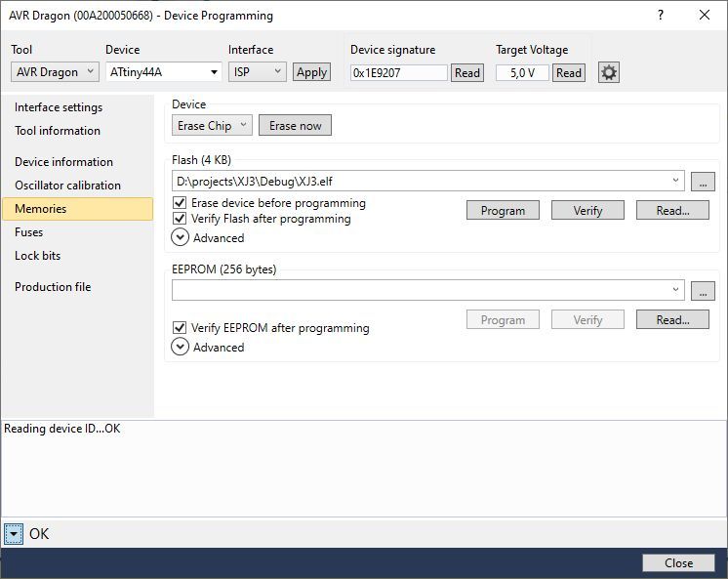Read the target voltage
Image resolution: width=728 pixels, height=579 pixels.
point(569,73)
